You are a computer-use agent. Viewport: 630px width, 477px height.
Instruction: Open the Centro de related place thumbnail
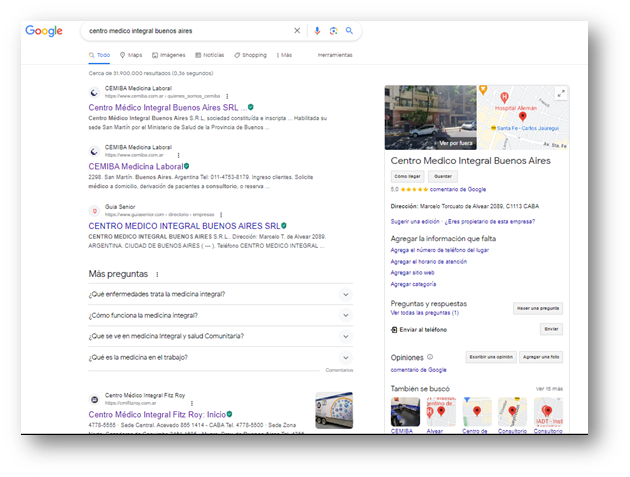pyautogui.click(x=477, y=412)
